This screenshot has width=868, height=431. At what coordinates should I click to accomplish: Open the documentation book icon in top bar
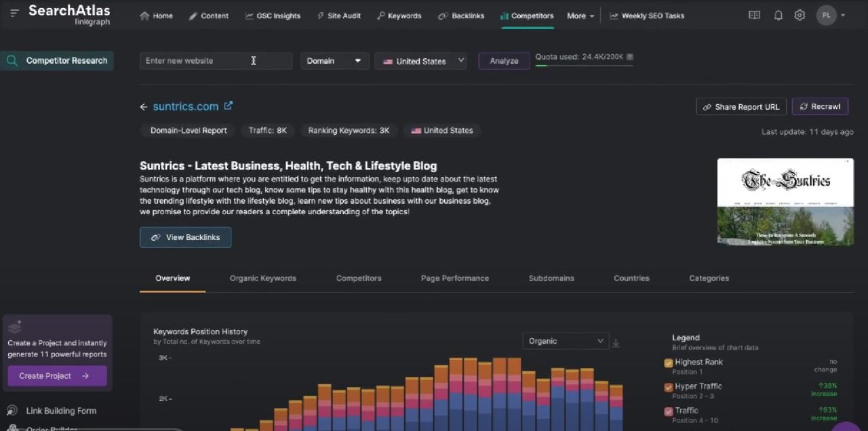(754, 16)
